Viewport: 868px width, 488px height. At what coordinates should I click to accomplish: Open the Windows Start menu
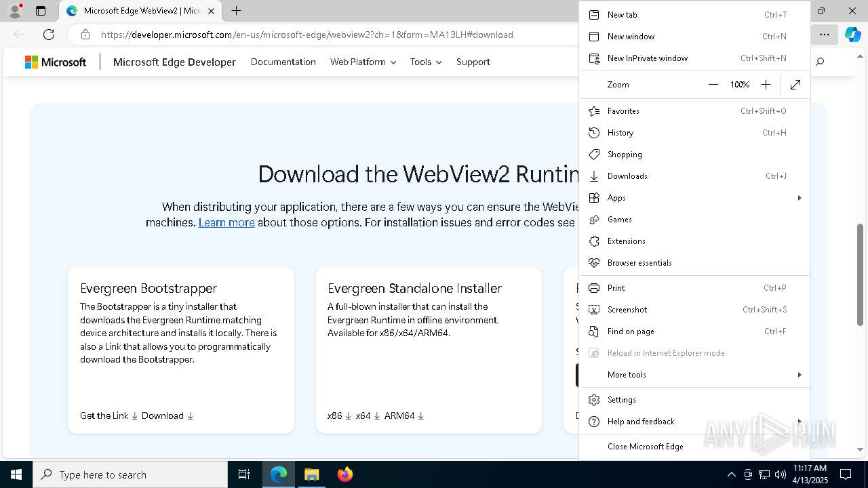(x=16, y=474)
